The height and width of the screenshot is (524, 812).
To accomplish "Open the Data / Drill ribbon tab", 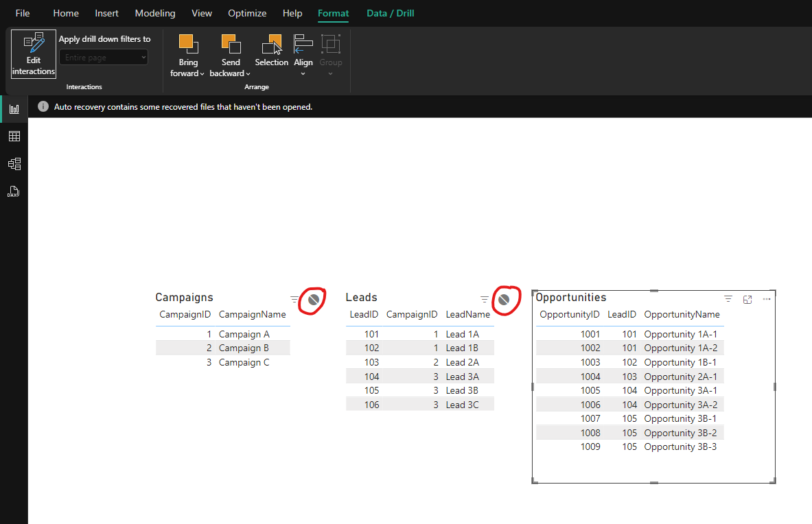I will click(391, 14).
